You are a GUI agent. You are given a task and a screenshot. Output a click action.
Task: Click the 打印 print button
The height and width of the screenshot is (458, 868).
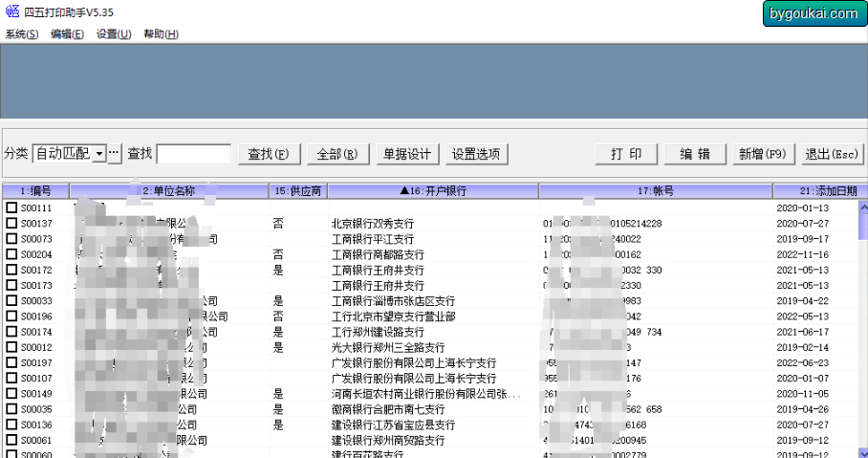(626, 154)
